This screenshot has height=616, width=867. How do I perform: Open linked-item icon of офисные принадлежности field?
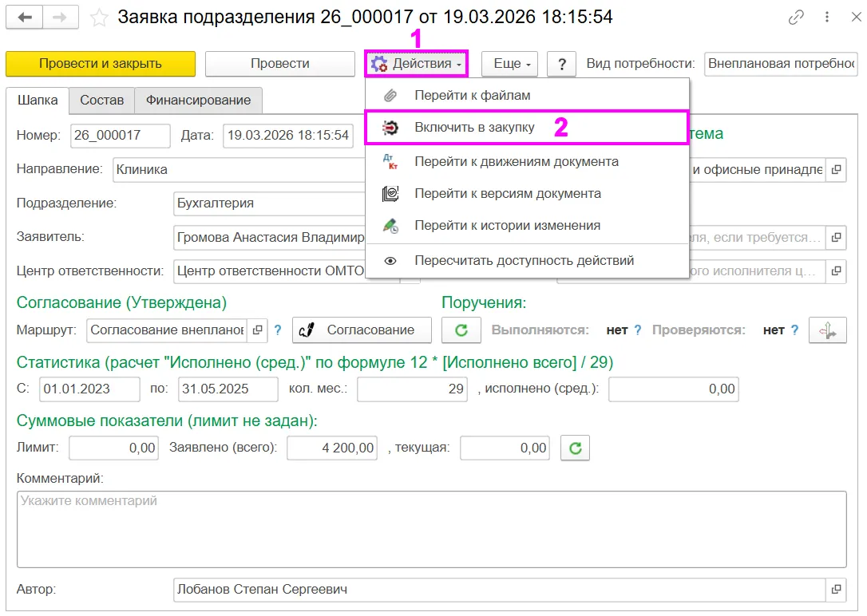pyautogui.click(x=836, y=170)
